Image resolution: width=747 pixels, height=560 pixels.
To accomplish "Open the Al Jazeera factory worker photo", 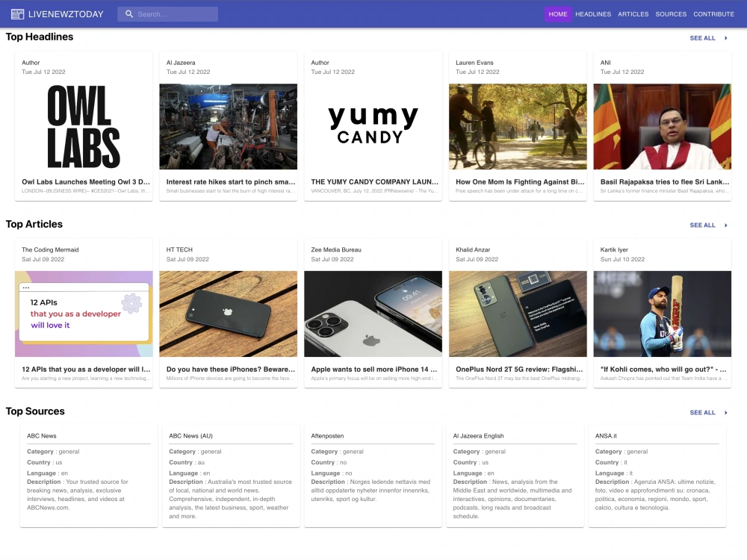I will tap(228, 127).
